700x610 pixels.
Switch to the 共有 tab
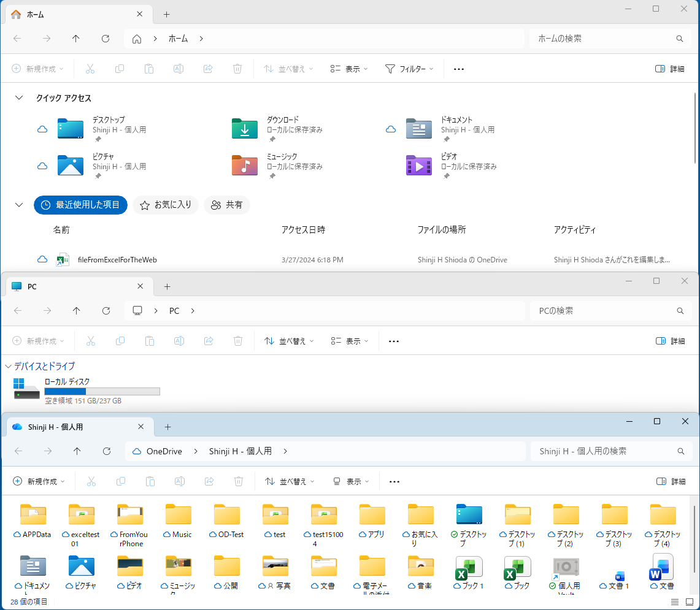(x=227, y=205)
